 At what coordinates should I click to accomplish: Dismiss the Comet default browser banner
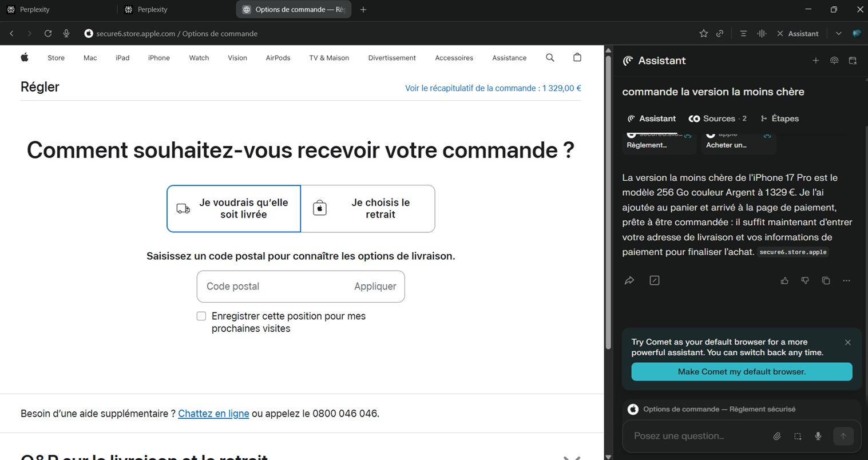click(848, 342)
